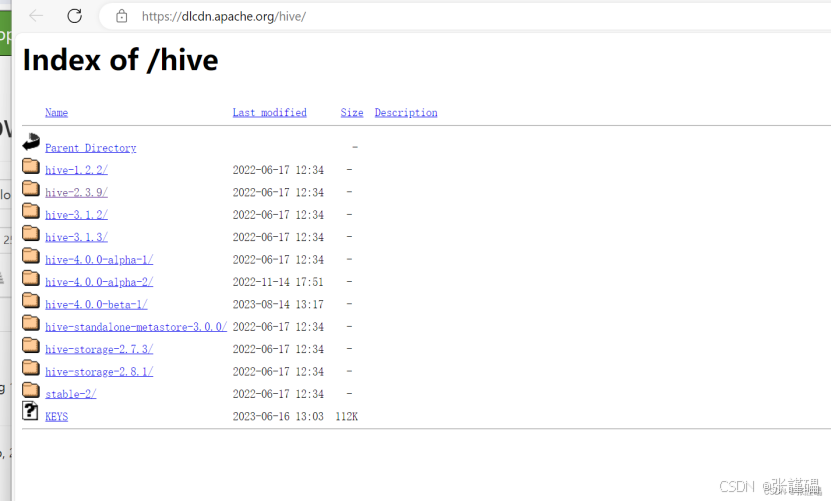Open the hive-1.2.2/ directory link
This screenshot has width=831, height=502.
[x=76, y=170]
